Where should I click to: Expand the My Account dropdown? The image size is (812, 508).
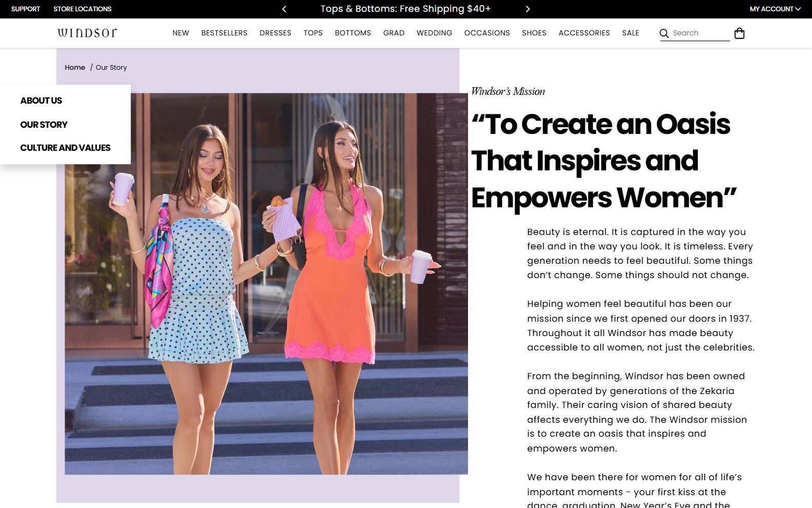coord(775,9)
